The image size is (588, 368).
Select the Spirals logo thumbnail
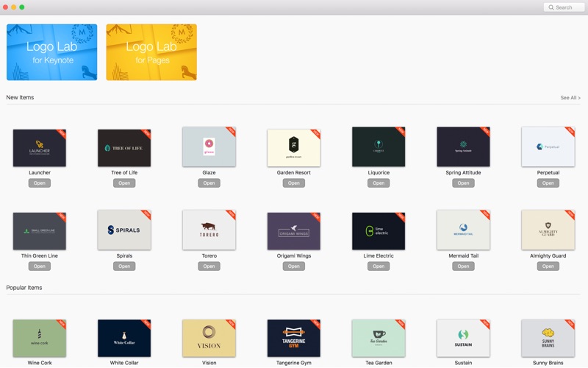(124, 230)
